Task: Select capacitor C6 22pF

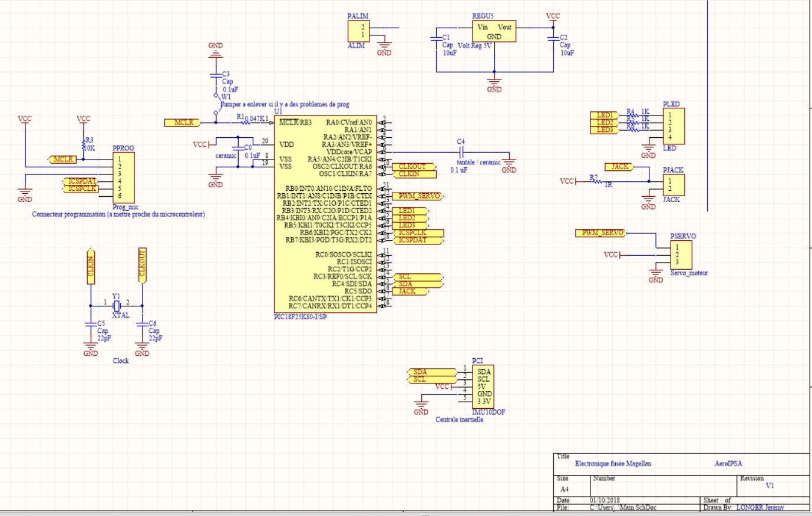Action: click(x=142, y=324)
